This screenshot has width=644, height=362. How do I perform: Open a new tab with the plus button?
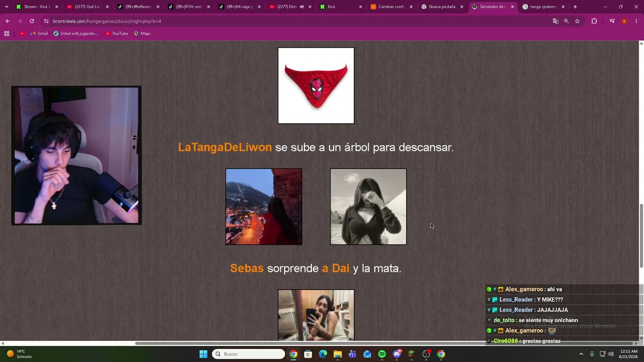575,7
